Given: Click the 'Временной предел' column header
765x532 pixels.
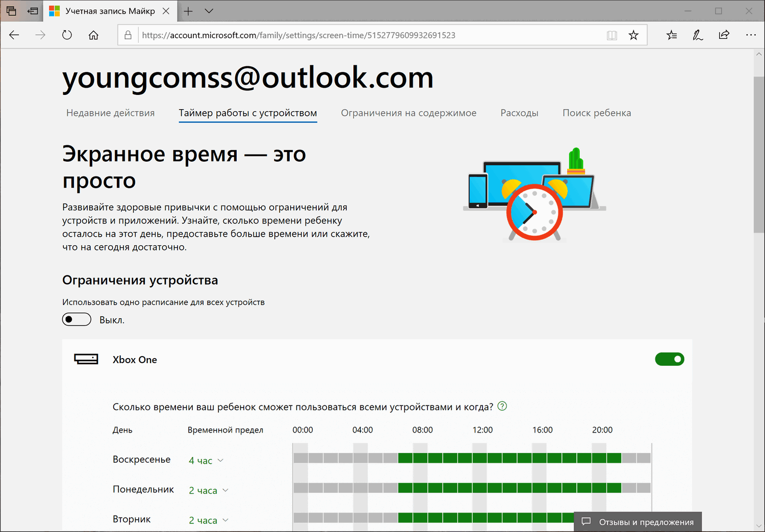Looking at the screenshot, I should tap(225, 430).
